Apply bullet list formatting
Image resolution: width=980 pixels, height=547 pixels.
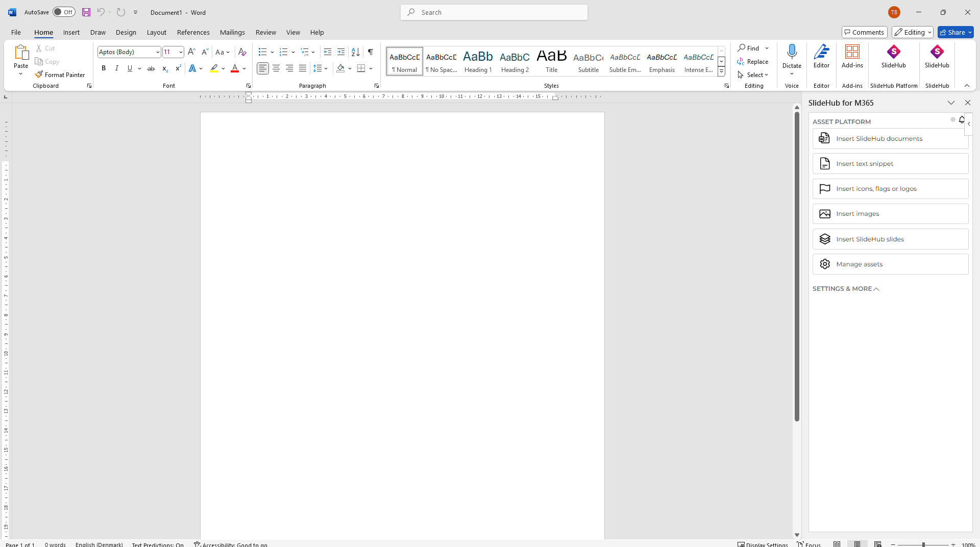[262, 52]
